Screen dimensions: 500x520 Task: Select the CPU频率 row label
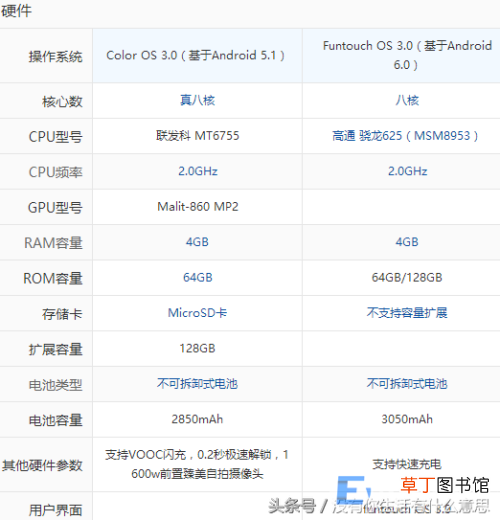point(55,172)
